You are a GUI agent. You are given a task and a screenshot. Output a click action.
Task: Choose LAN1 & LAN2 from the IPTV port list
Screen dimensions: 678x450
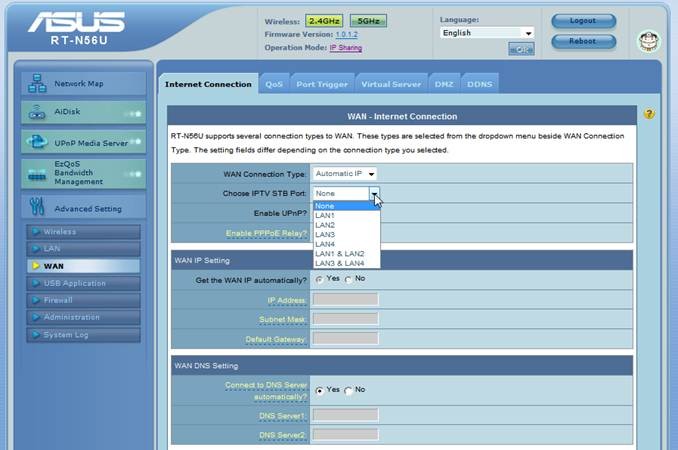(339, 254)
